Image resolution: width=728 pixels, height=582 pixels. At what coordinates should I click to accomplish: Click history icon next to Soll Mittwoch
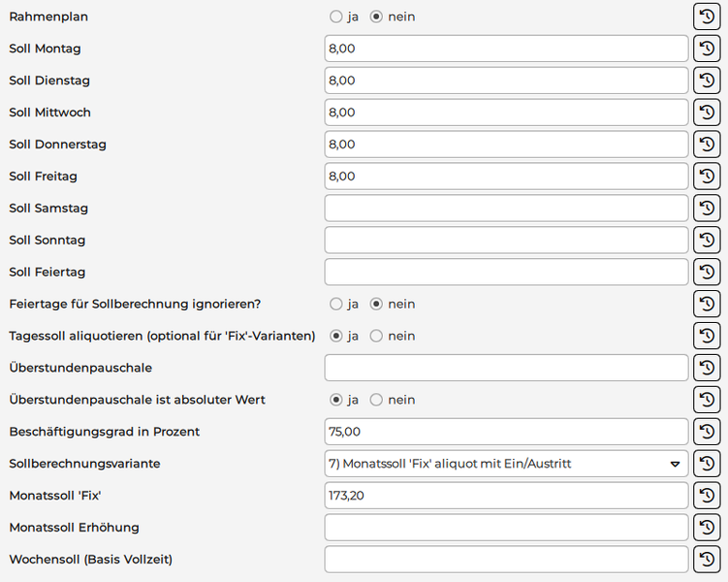(x=707, y=113)
